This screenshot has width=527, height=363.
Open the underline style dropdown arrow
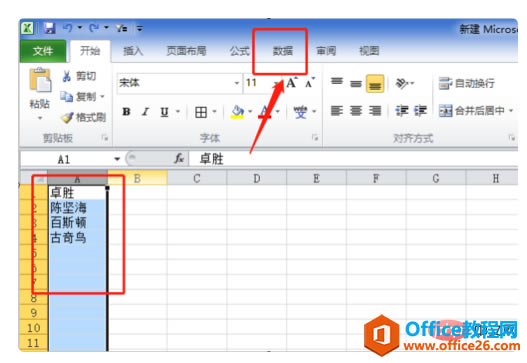178,112
